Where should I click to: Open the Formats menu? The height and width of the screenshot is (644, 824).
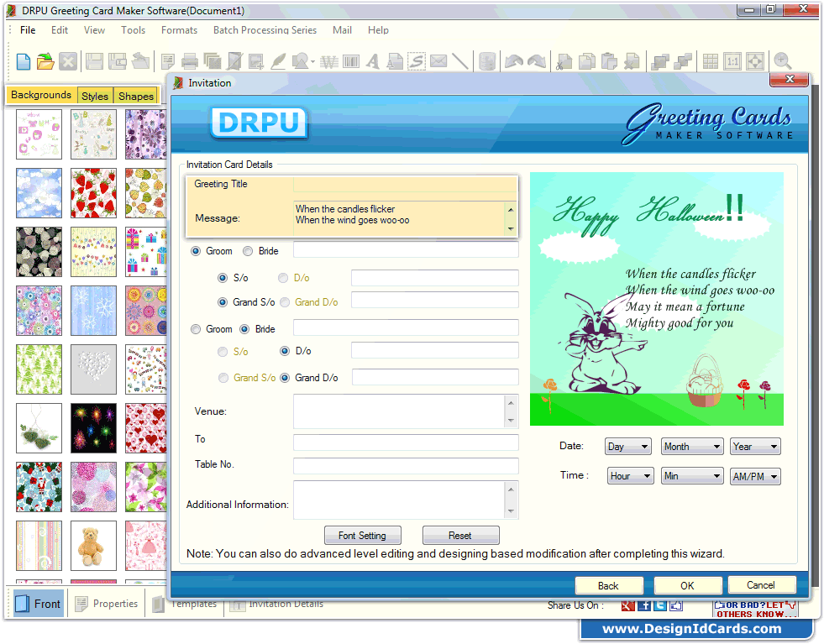point(179,30)
